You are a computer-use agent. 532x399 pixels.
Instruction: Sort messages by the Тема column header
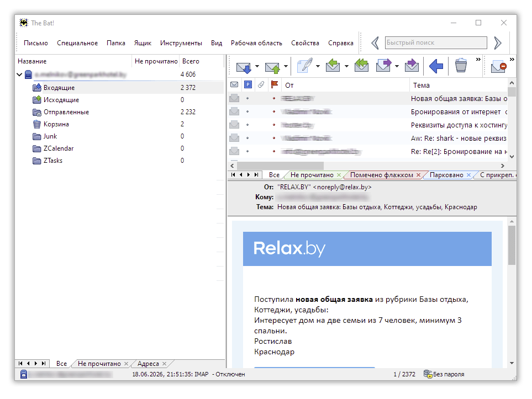click(459, 85)
